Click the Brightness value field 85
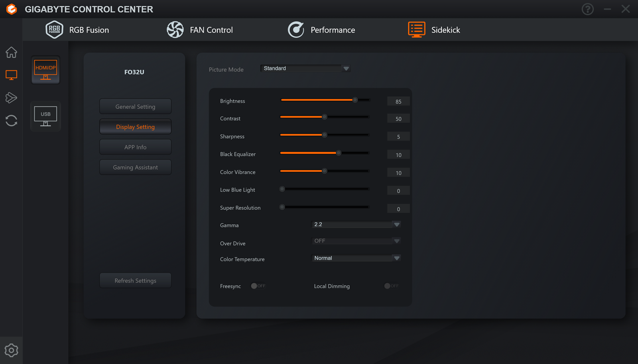The image size is (638, 364). click(x=398, y=102)
